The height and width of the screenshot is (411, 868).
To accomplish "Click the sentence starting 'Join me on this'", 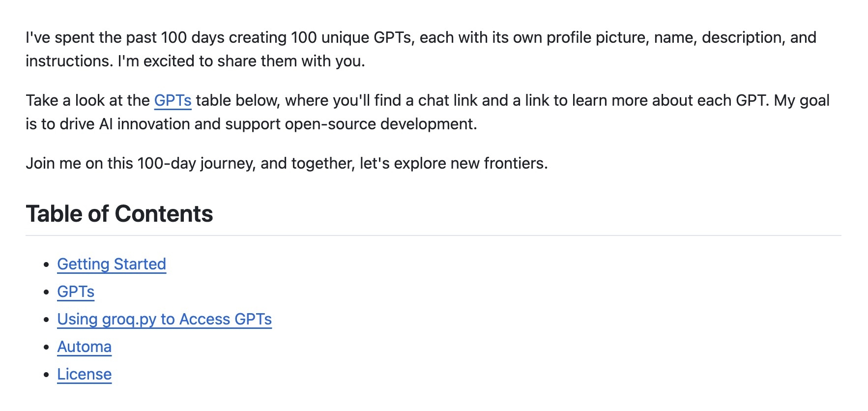I will pos(287,163).
